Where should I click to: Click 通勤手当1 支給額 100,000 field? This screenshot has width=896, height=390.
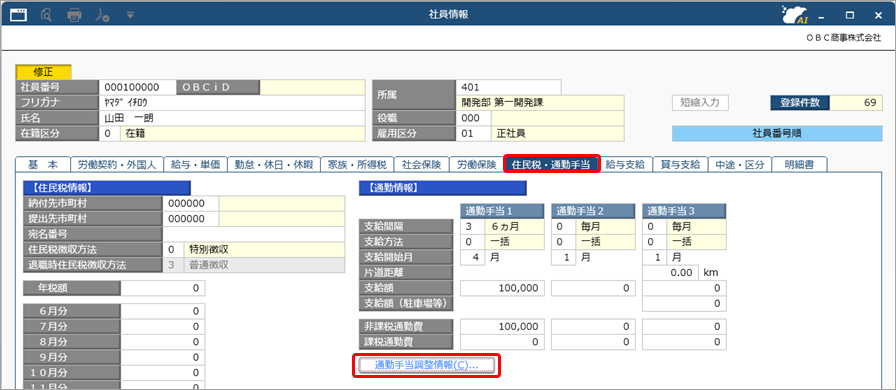click(x=502, y=288)
